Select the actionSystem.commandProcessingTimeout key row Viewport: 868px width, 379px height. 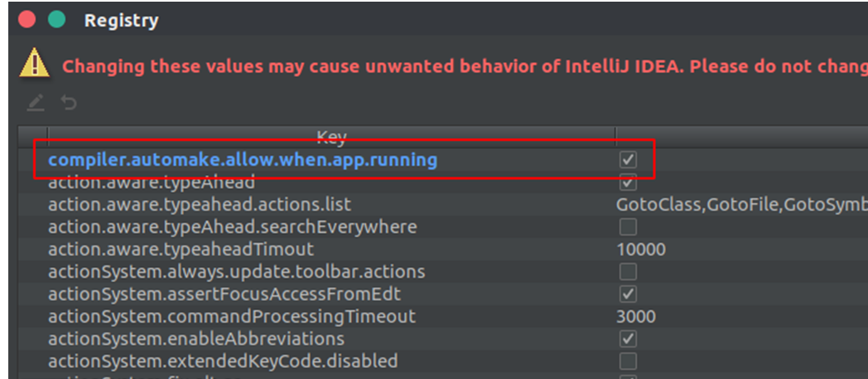(231, 316)
